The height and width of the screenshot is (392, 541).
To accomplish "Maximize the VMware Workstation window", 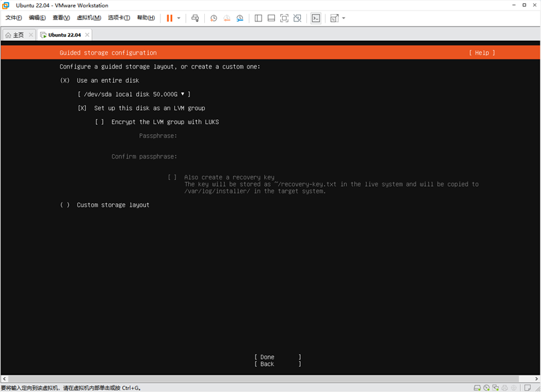I will [524, 5].
